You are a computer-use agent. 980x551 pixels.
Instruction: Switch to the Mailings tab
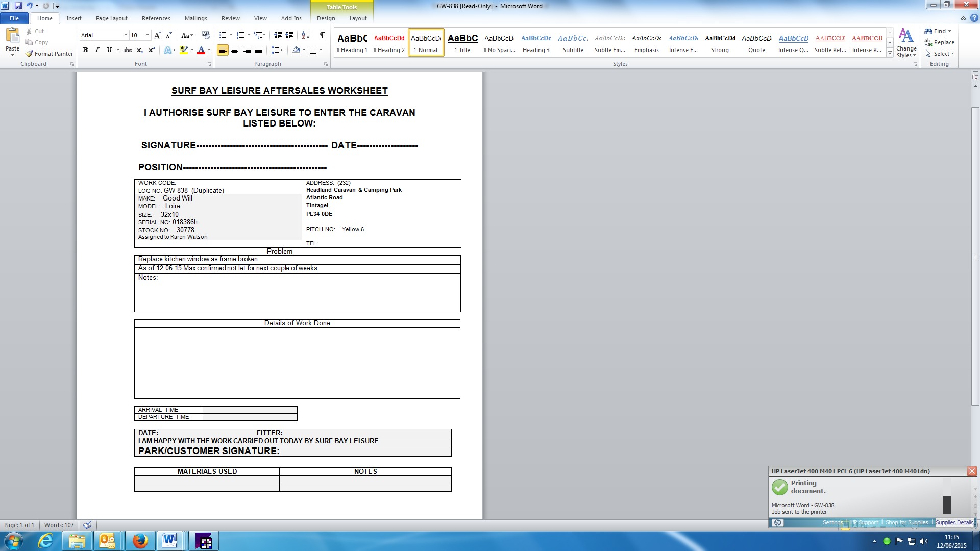click(x=195, y=18)
